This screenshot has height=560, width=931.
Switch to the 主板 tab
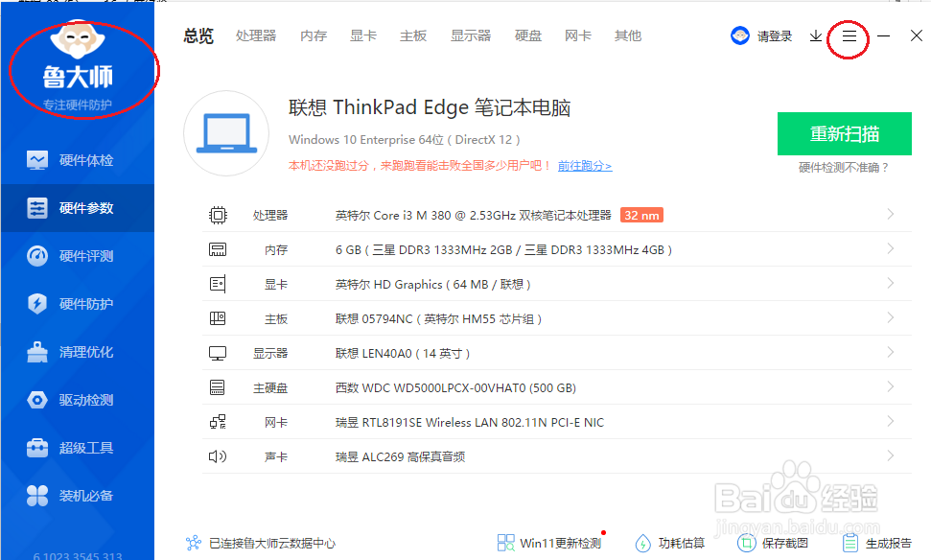pos(413,36)
